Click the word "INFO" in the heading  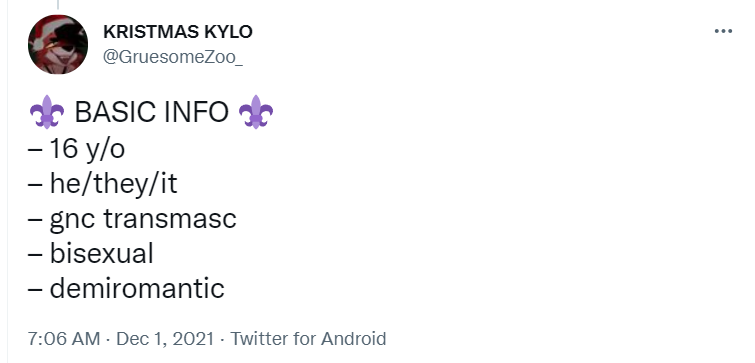click(x=196, y=112)
